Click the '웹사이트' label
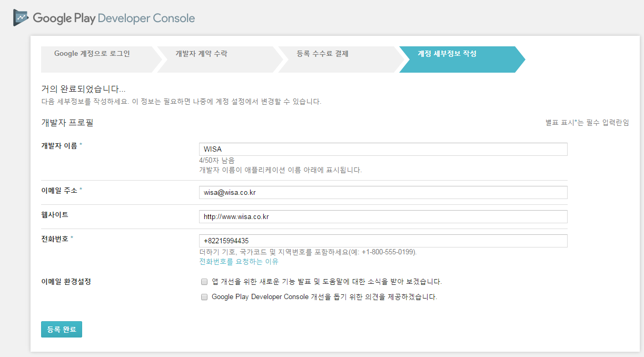This screenshot has width=644, height=357. coord(55,214)
